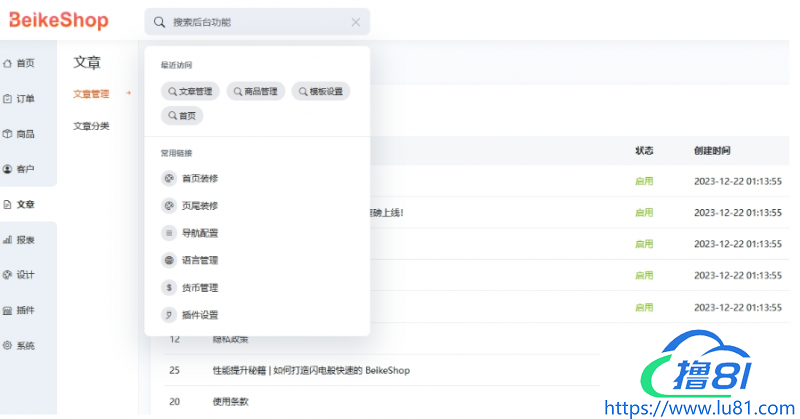Click the 报表 chart icon in sidebar

point(8,240)
